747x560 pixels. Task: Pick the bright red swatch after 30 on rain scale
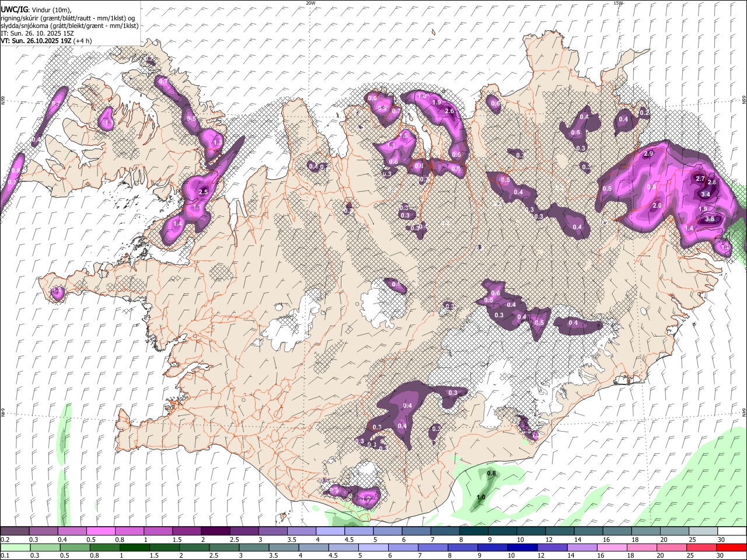[x=732, y=548]
